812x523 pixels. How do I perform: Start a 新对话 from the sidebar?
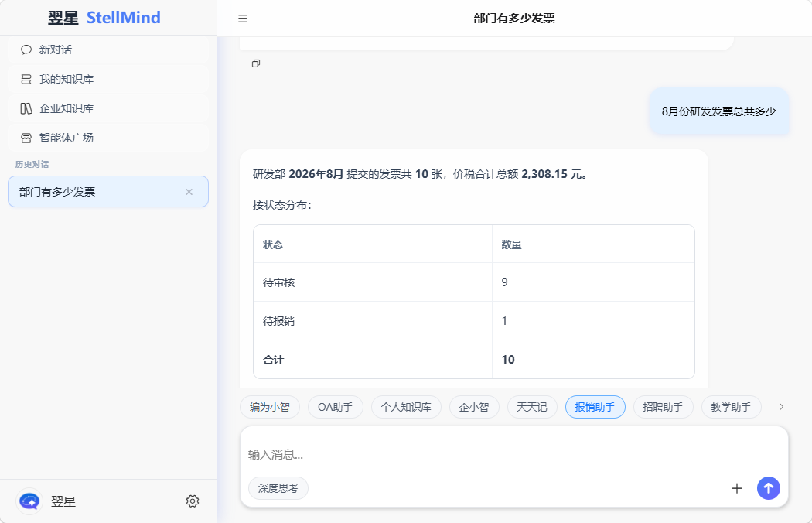(x=108, y=50)
